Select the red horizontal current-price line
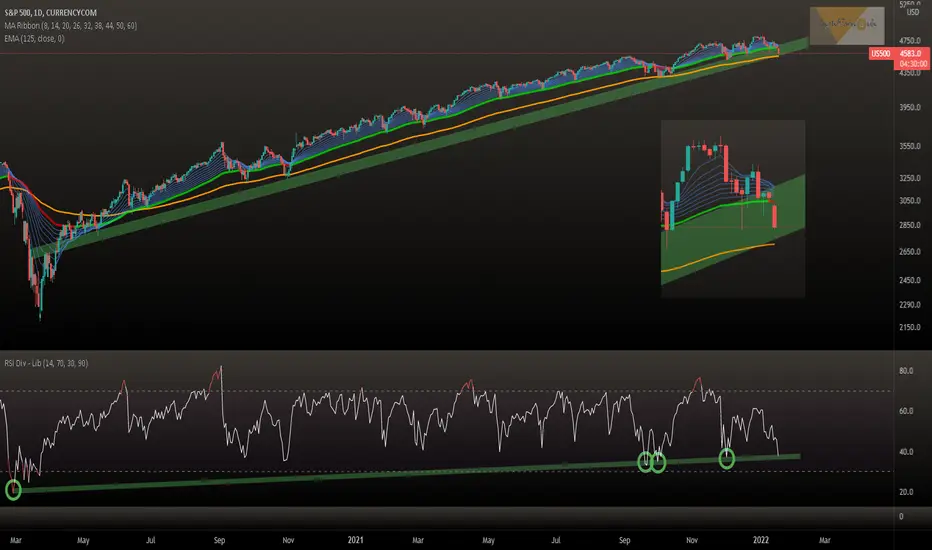This screenshot has width=932, height=550. click(434, 54)
